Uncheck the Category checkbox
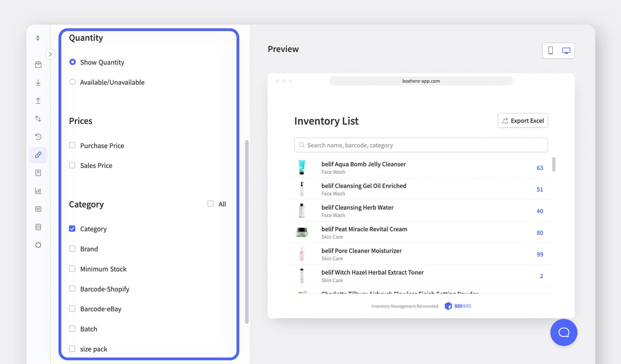This screenshot has width=621, height=364. tap(72, 229)
